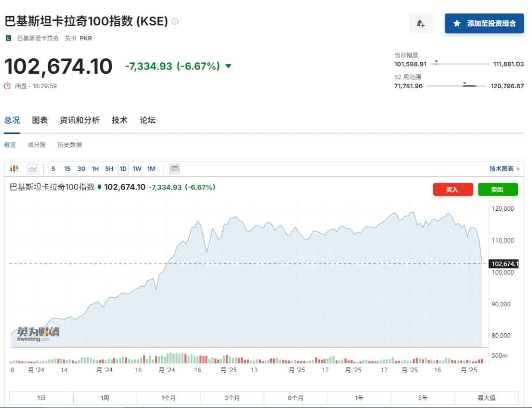Click the create alert bell icon

point(421,23)
